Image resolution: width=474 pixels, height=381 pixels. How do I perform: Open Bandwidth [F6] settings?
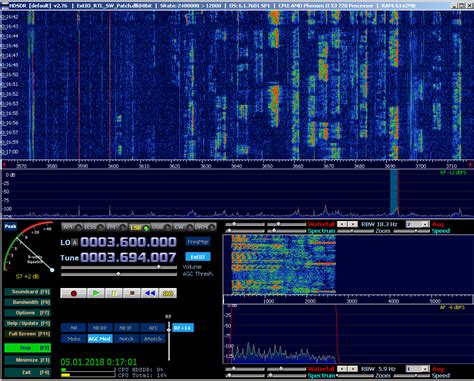(x=28, y=302)
